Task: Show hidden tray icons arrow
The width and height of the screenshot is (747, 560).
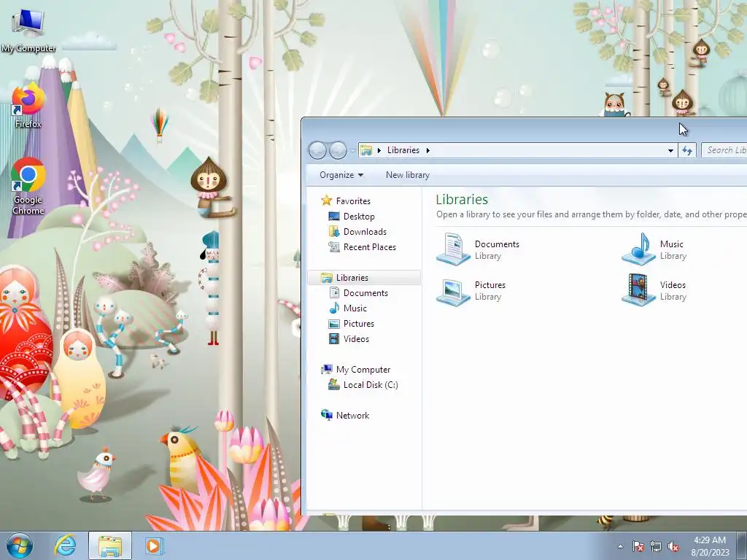Action: 620,546
